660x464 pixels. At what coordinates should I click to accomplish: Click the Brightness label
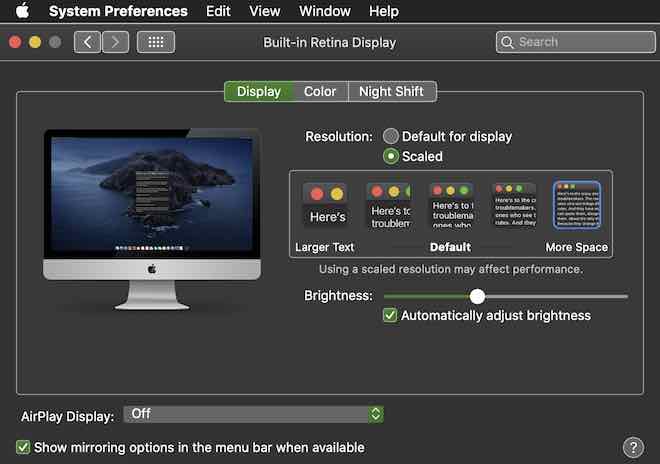338,296
